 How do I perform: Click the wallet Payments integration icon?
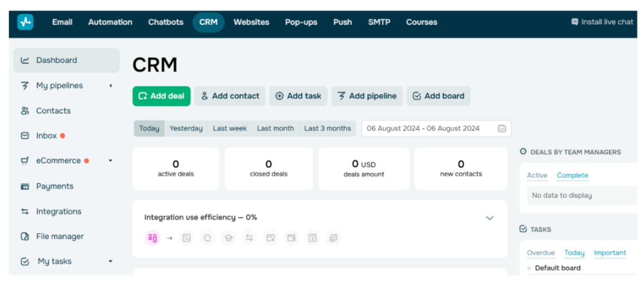tap(291, 238)
